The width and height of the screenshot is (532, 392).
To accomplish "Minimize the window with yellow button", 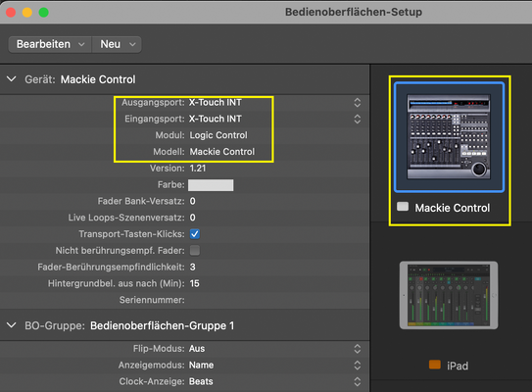I will (27, 12).
